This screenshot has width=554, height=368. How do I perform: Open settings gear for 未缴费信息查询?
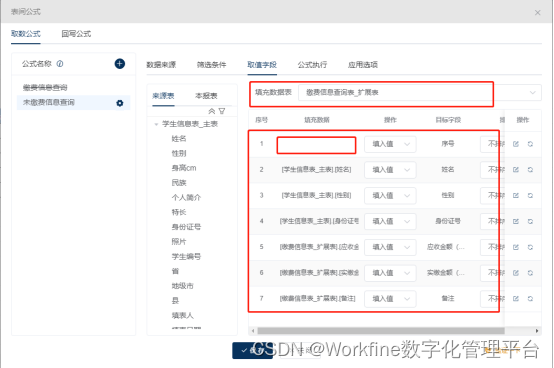[x=120, y=103]
